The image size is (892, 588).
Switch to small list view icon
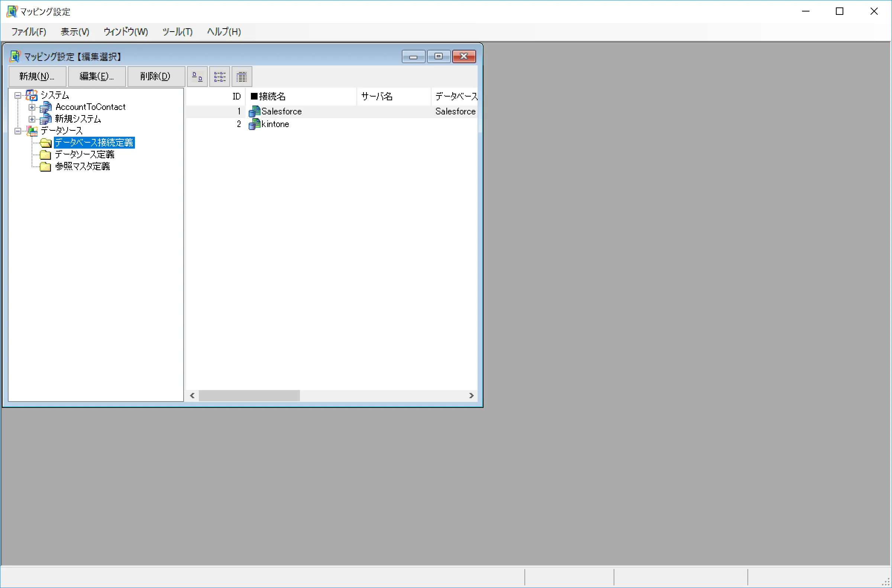(x=219, y=76)
